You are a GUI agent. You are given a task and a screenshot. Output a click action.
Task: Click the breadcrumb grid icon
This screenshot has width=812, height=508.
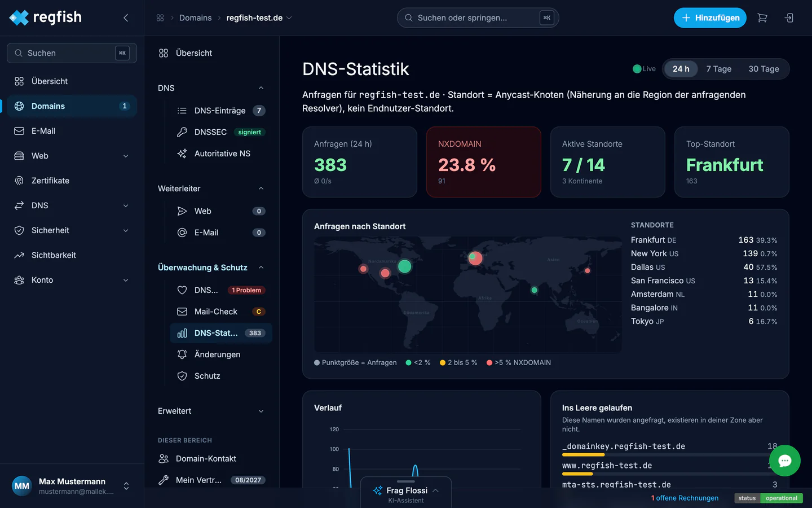[160, 18]
